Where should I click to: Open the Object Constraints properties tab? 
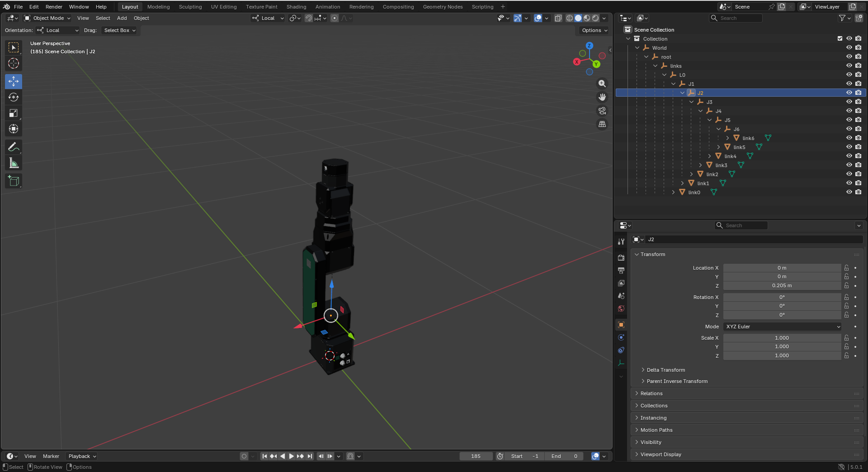[x=621, y=350]
